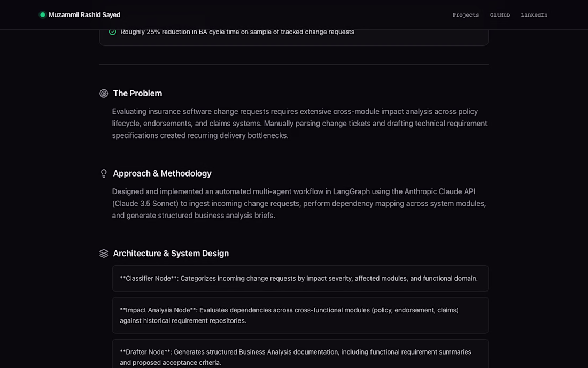Screen dimensions: 588x368
Task: Click the The Problem heading
Action: pos(137,94)
